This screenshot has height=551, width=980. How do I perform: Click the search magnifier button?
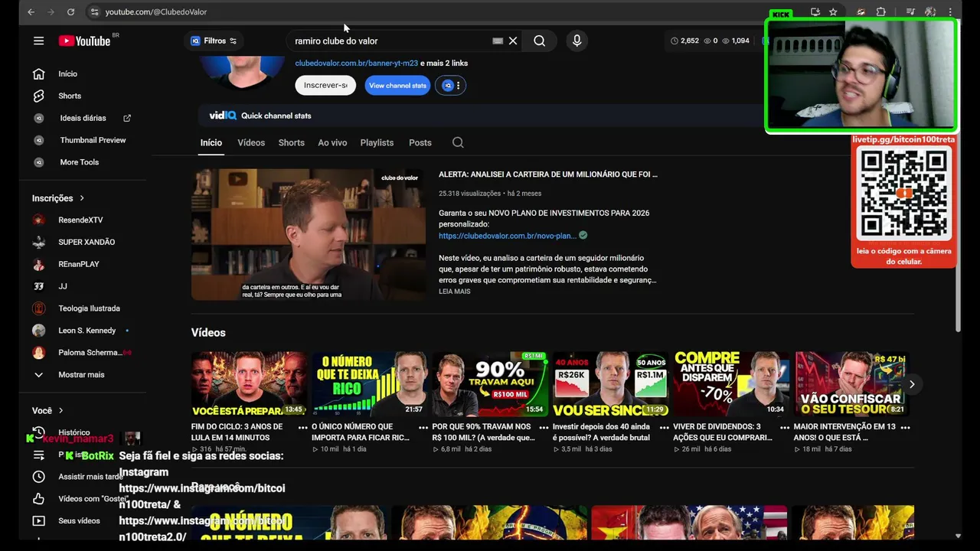pos(540,41)
